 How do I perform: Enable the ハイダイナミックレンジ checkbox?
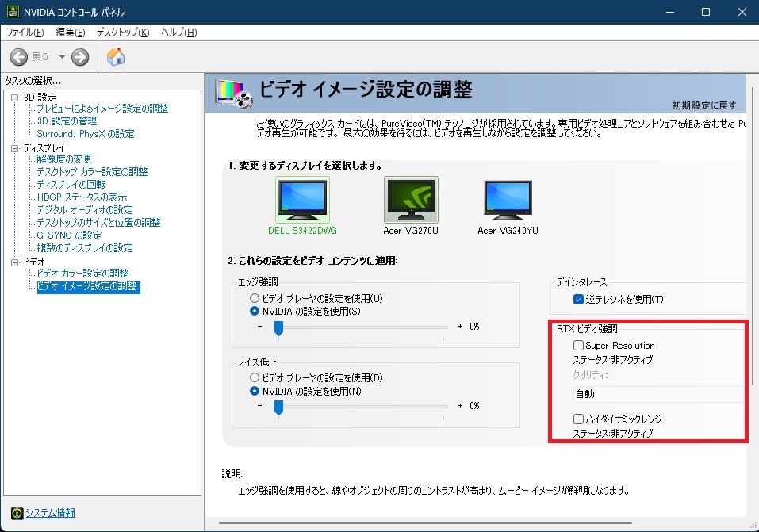(x=578, y=419)
